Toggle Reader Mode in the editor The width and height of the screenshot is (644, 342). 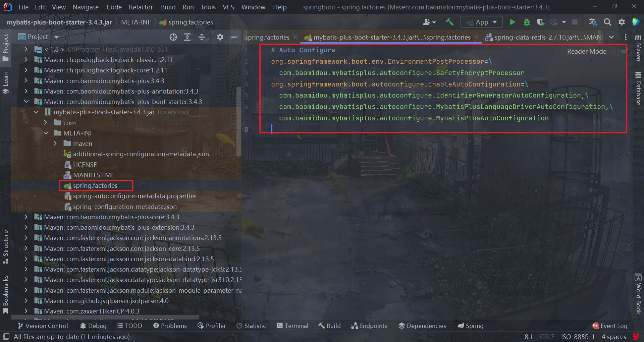click(587, 52)
